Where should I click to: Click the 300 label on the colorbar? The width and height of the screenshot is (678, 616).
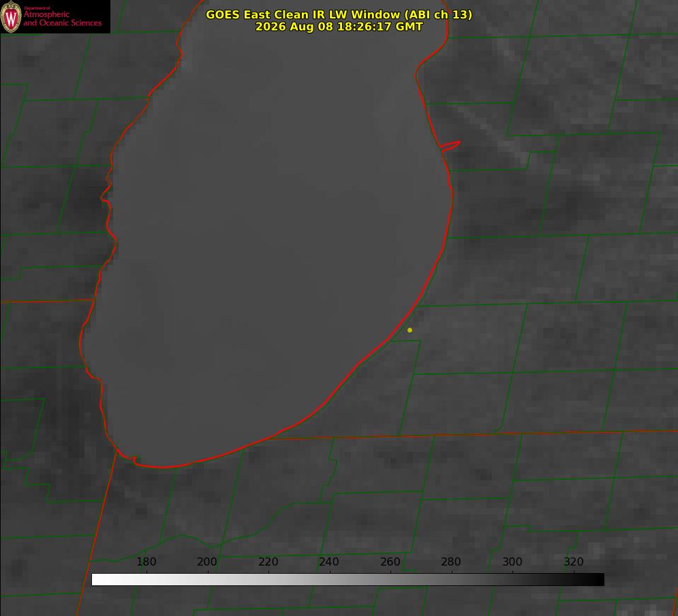(x=512, y=561)
